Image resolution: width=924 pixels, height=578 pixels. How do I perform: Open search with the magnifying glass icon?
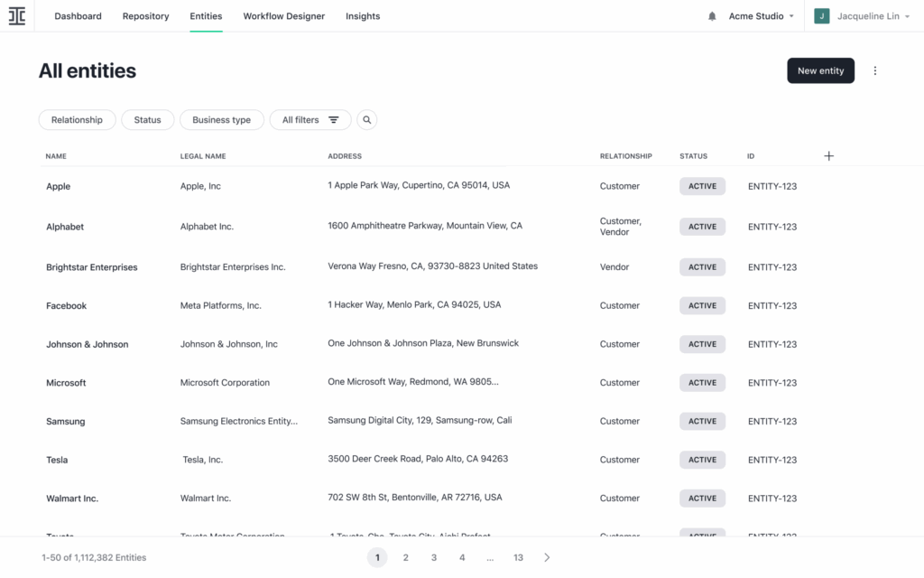tap(366, 119)
